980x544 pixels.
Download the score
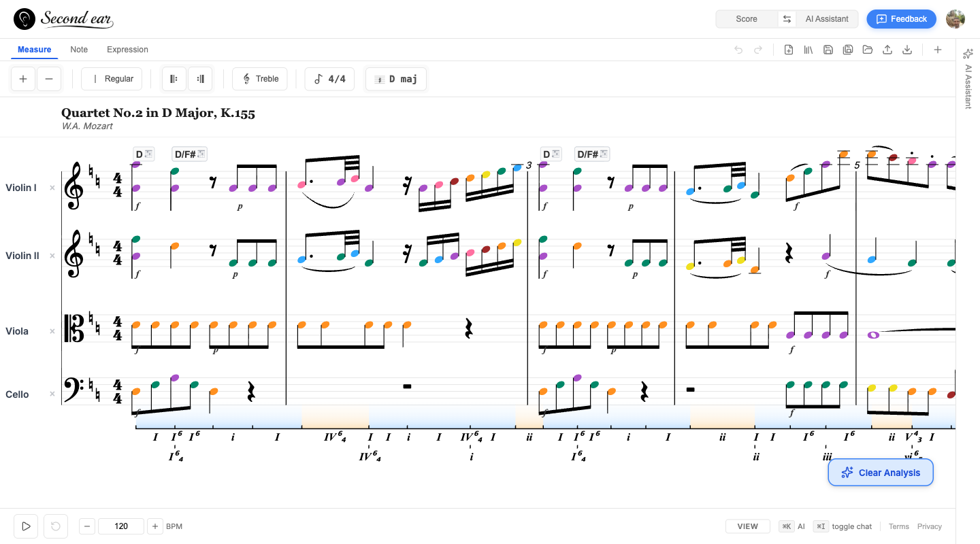tap(907, 50)
